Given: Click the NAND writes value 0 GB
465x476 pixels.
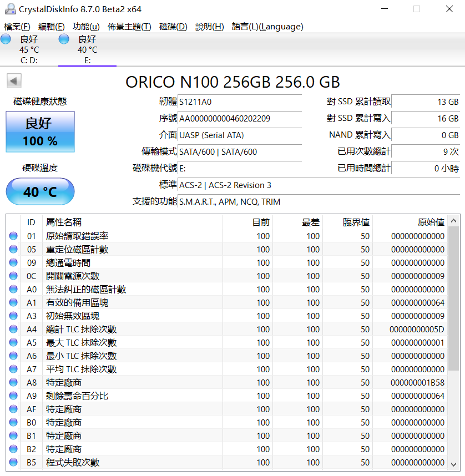Looking at the screenshot, I should (x=426, y=135).
